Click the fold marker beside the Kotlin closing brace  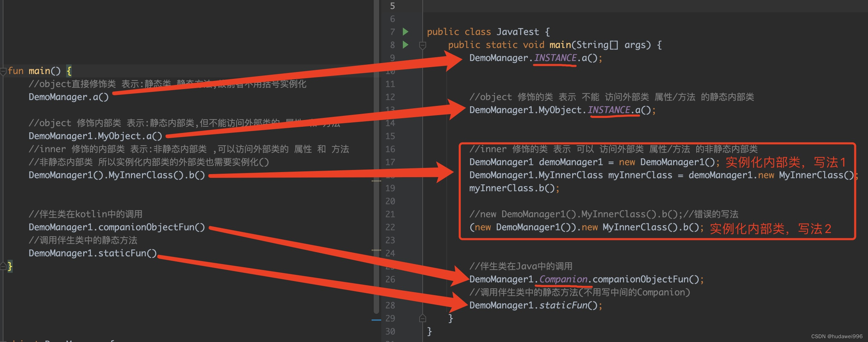tap(2, 266)
